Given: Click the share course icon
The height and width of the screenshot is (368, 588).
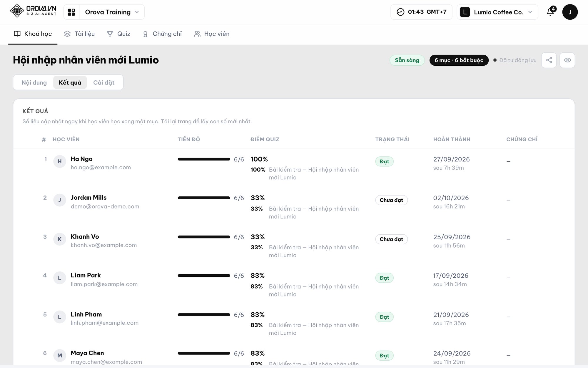Looking at the screenshot, I should [x=549, y=60].
